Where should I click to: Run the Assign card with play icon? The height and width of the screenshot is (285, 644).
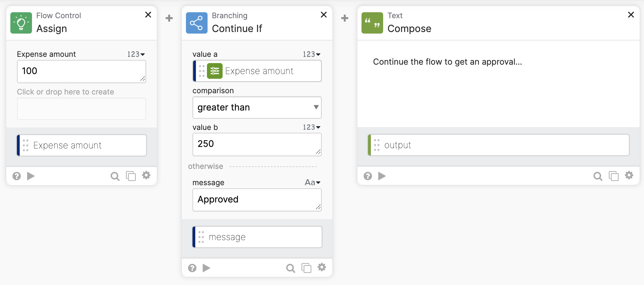[31, 176]
